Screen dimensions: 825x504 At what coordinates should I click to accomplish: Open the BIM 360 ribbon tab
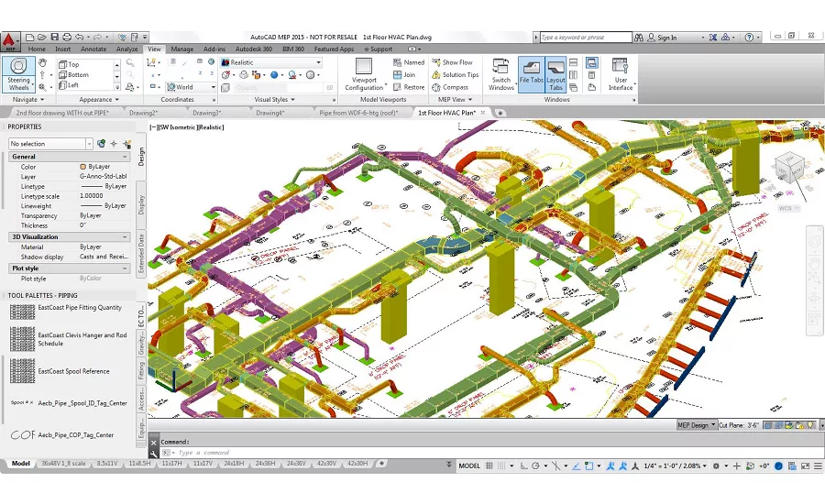(x=293, y=49)
